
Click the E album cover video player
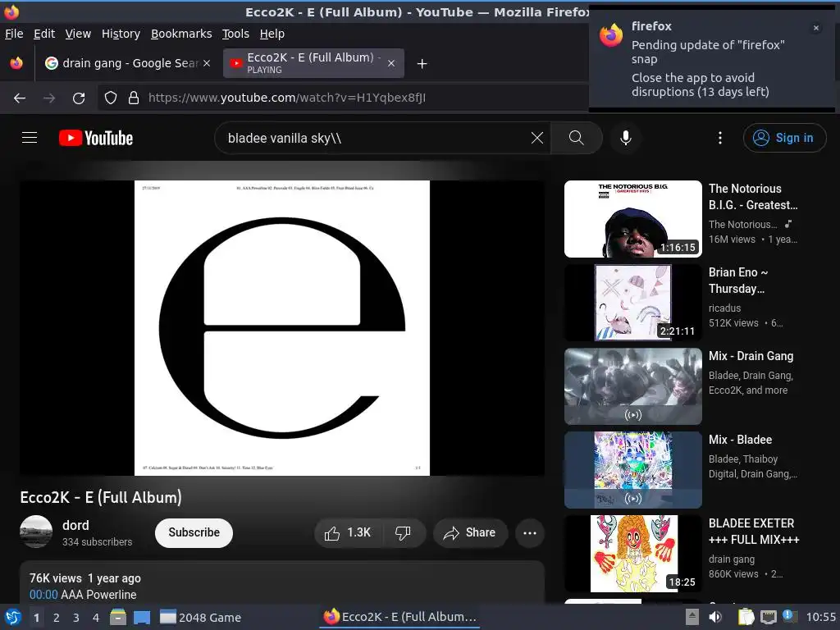(x=282, y=328)
